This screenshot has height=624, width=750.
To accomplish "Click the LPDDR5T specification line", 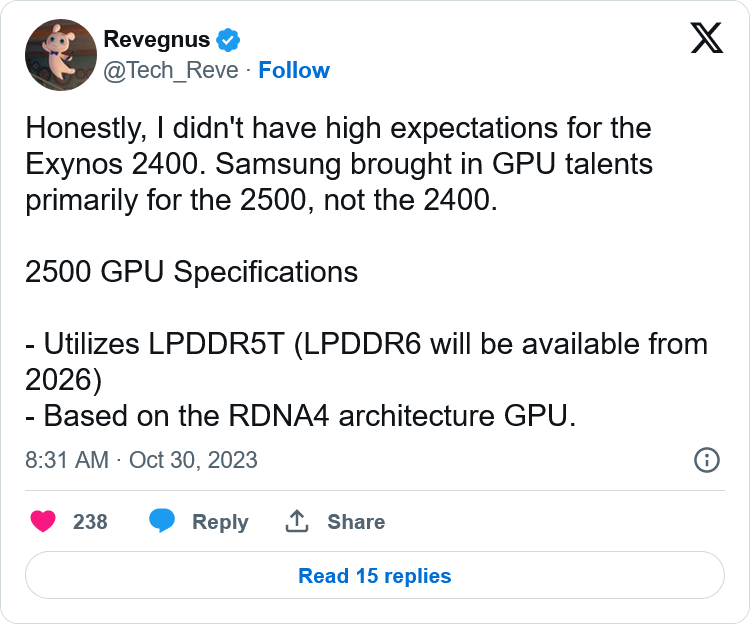I will point(366,344).
